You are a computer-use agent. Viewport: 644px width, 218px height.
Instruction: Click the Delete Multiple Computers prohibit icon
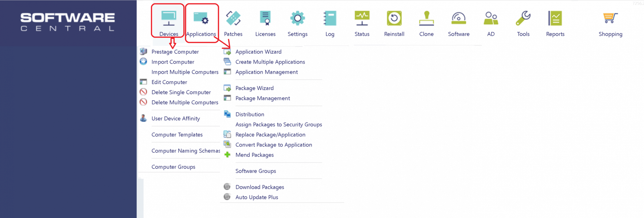(x=144, y=102)
